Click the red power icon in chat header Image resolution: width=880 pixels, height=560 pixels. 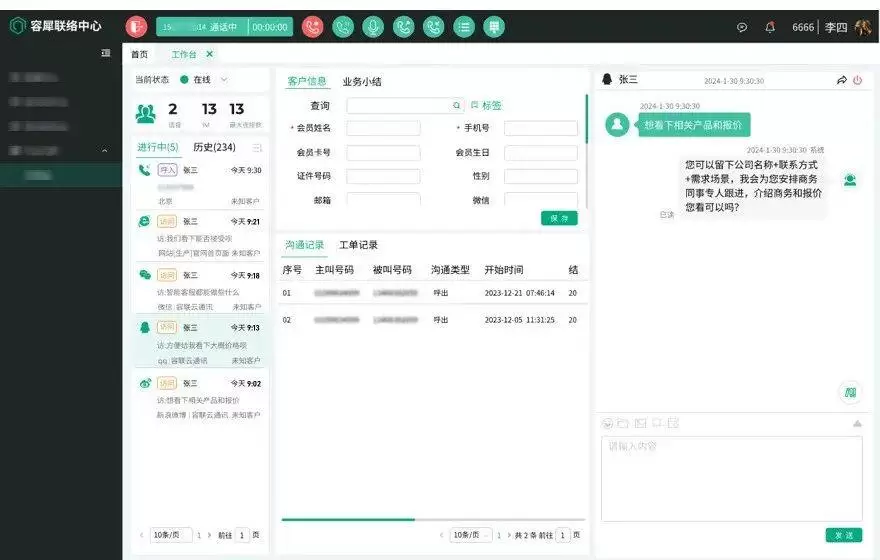pos(857,80)
